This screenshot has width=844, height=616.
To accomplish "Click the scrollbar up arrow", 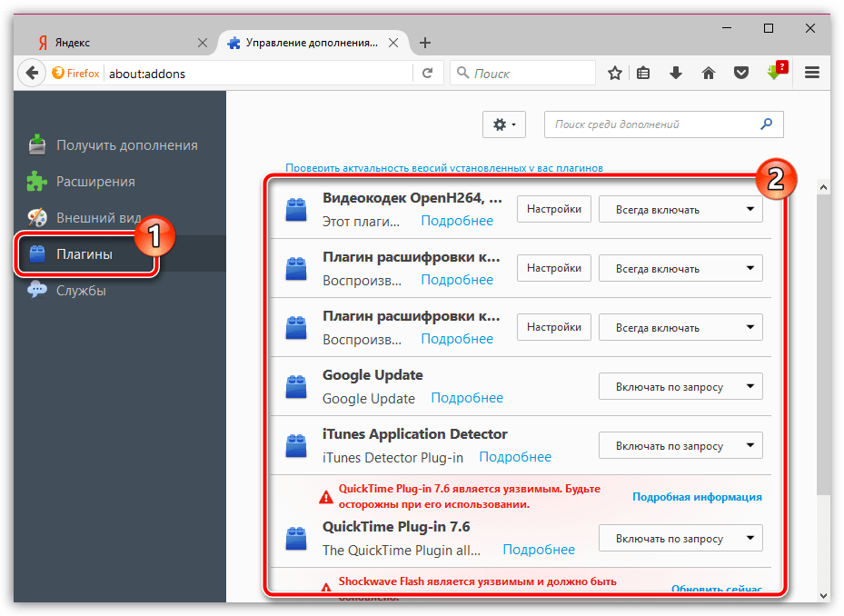I will click(x=823, y=187).
